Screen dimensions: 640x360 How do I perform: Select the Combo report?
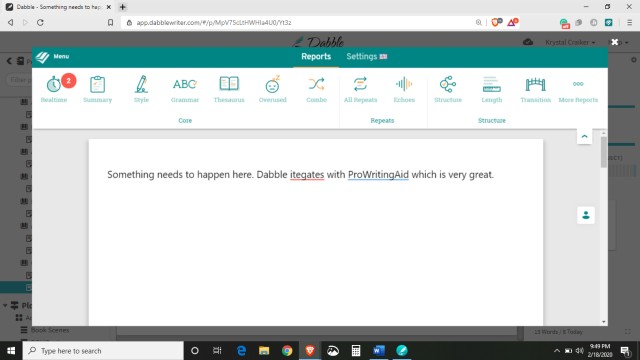pyautogui.click(x=317, y=89)
